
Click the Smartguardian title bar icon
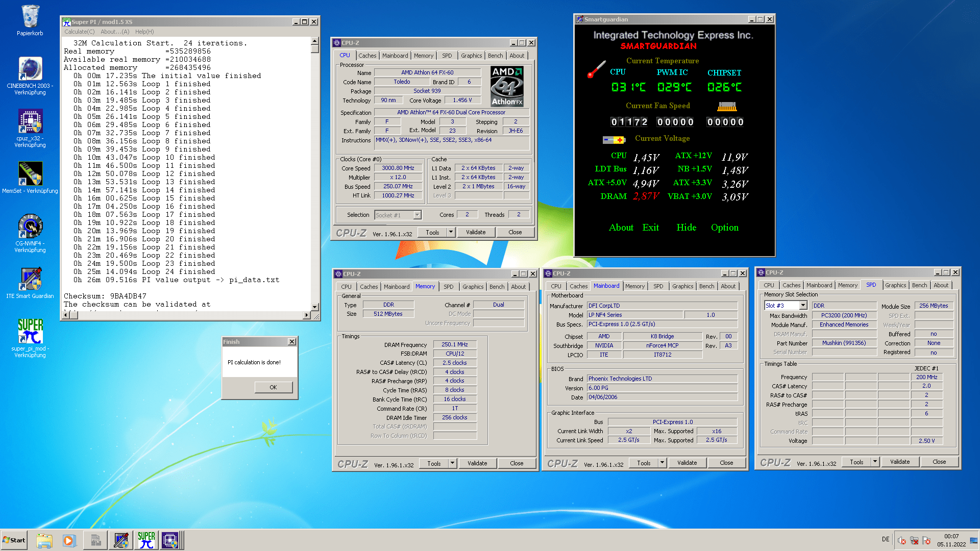(580, 19)
